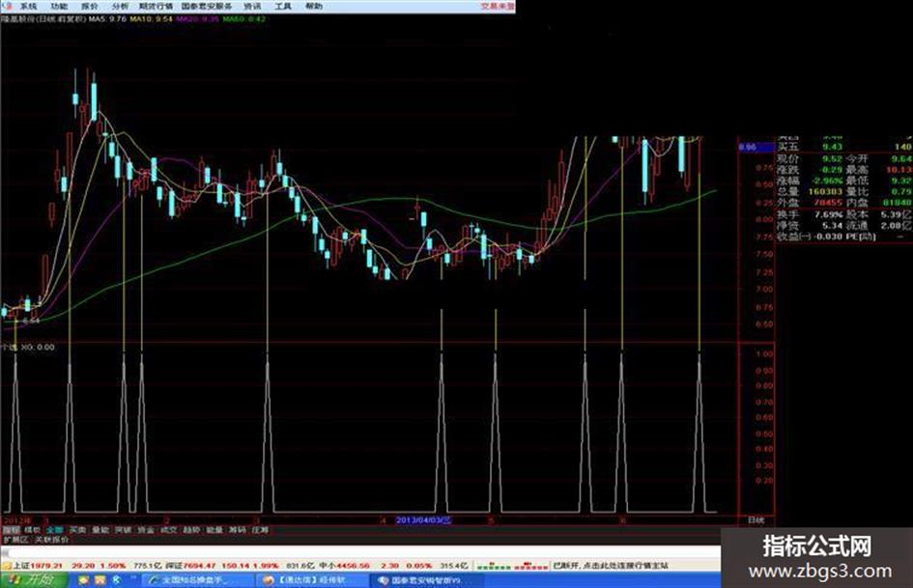The height and width of the screenshot is (588, 913).
Task: Select the 量能 indicator tab
Action: 100,530
